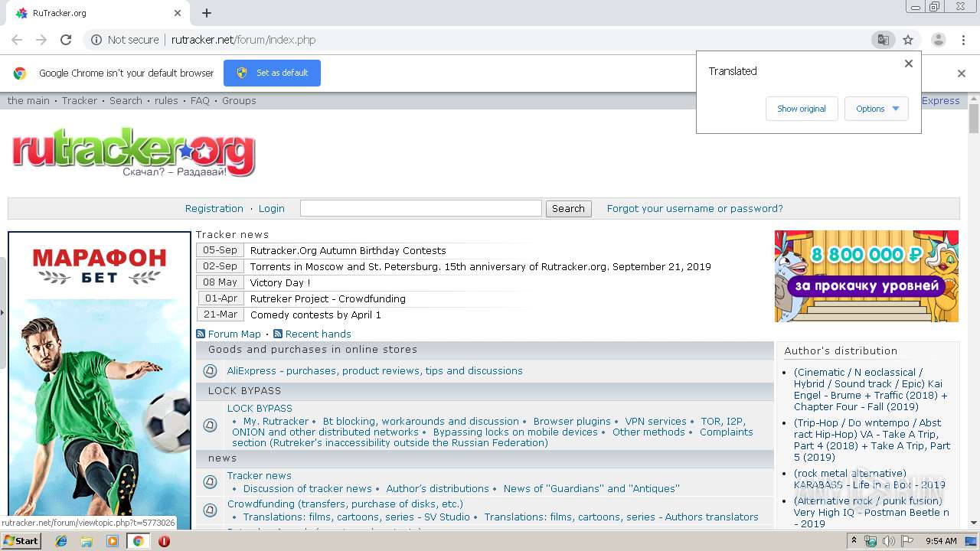
Task: Open the VPN services subforum
Action: [x=655, y=421]
